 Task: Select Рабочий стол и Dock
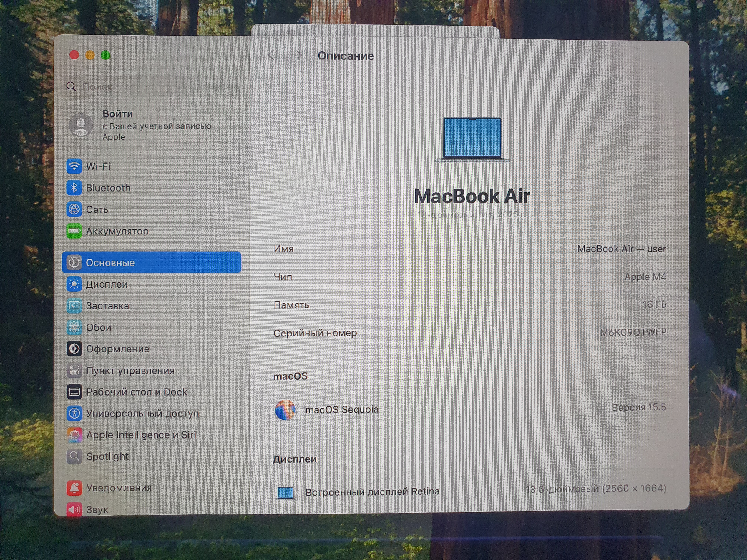(136, 392)
